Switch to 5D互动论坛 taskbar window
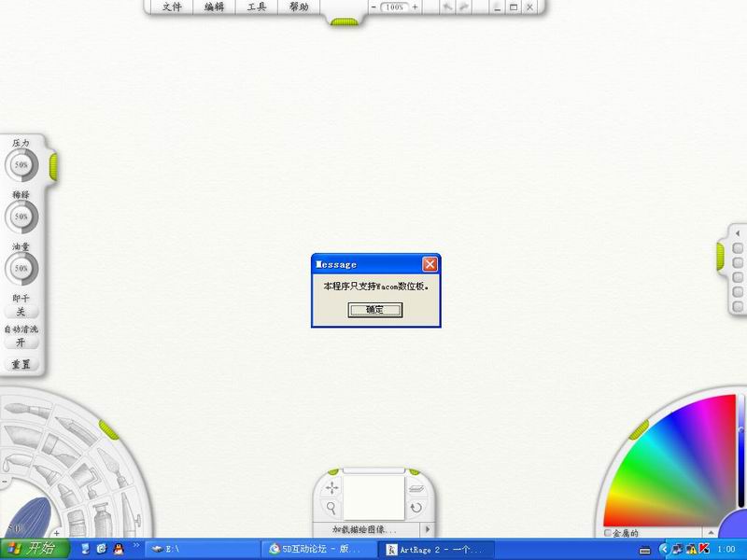This screenshot has height=560, width=747. (318, 549)
